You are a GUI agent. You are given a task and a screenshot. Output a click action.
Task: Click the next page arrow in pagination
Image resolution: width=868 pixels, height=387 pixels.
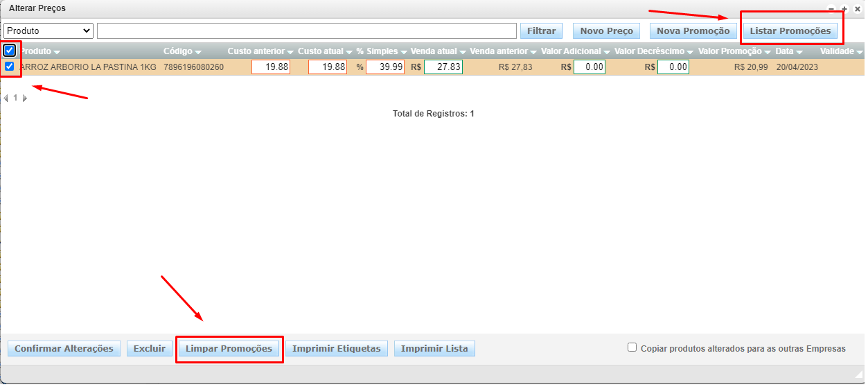coord(25,98)
